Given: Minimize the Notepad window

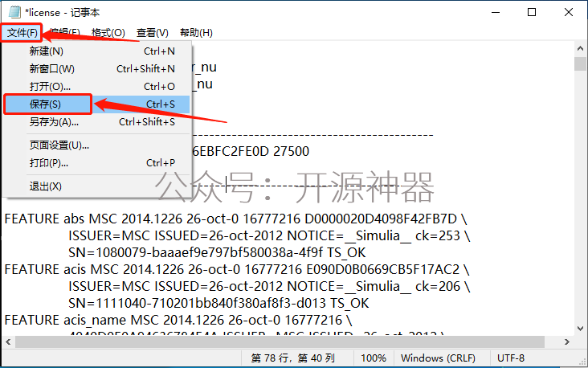Looking at the screenshot, I should click(x=496, y=12).
